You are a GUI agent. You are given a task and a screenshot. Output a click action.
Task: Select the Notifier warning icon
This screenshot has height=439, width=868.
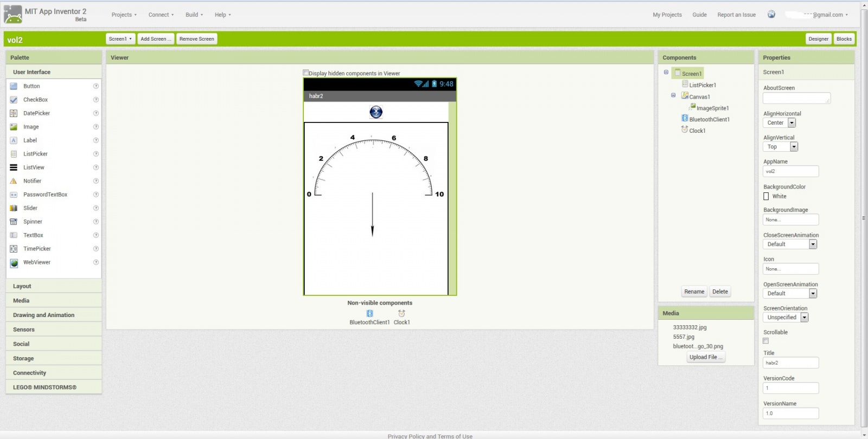(x=14, y=181)
